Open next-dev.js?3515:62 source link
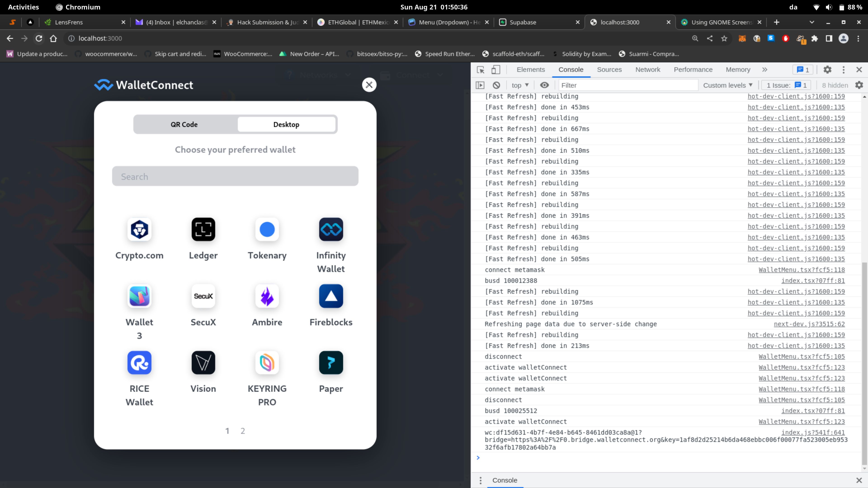Screen dimensions: 868x488 (809, 324)
